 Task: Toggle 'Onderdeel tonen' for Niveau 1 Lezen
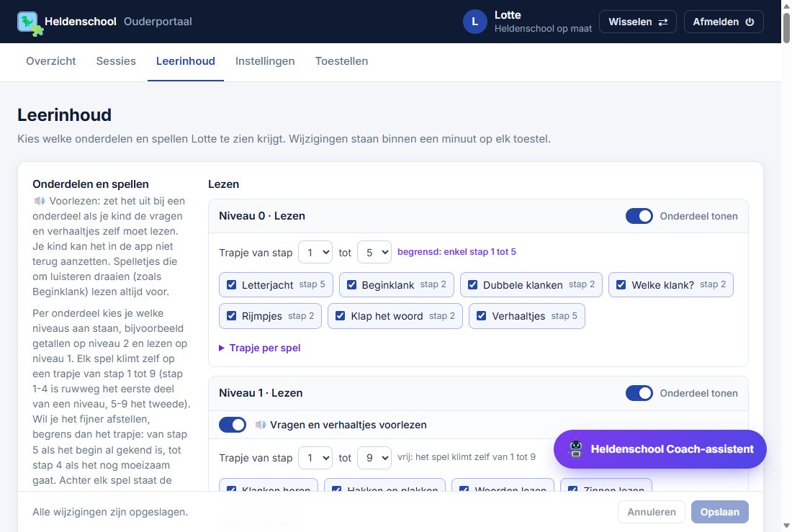tap(639, 393)
